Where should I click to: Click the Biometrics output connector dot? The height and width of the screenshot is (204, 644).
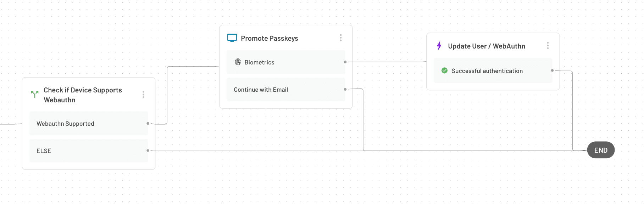point(345,62)
